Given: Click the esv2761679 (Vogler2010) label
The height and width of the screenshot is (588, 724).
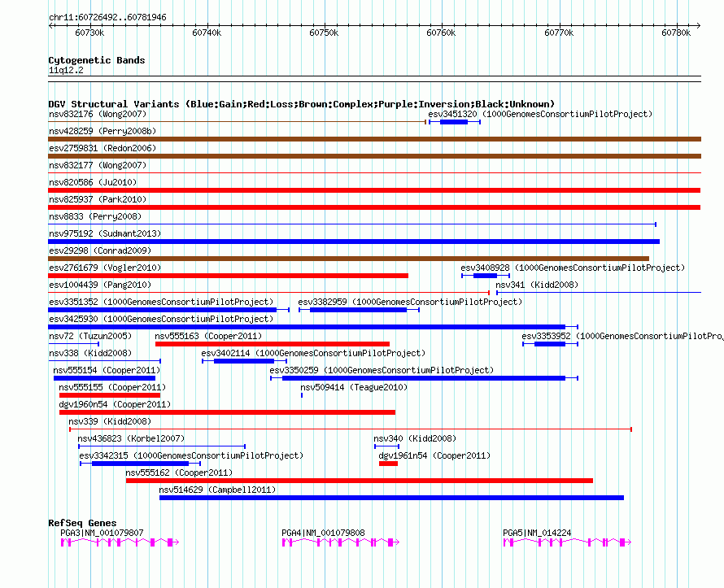Looking at the screenshot, I should coord(105,268).
